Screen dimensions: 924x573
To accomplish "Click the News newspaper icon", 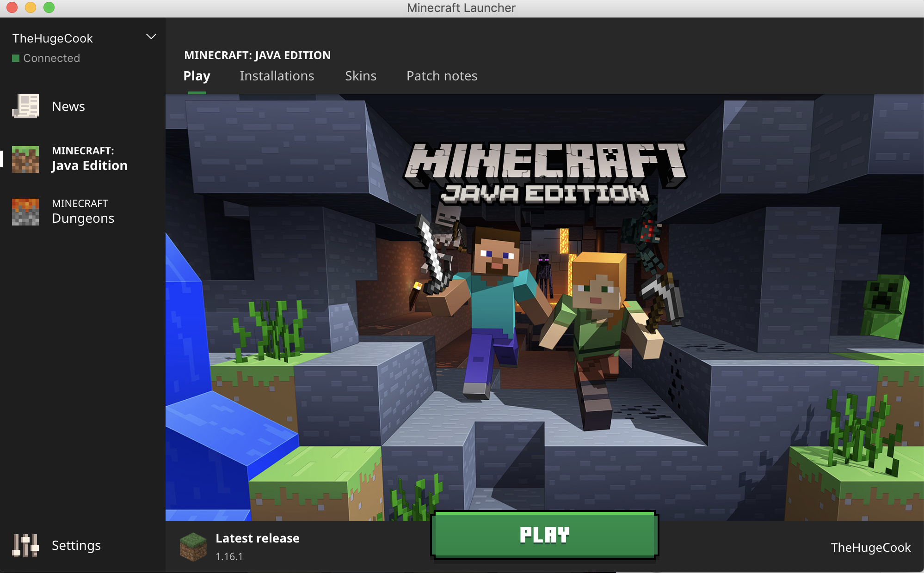I will [25, 106].
